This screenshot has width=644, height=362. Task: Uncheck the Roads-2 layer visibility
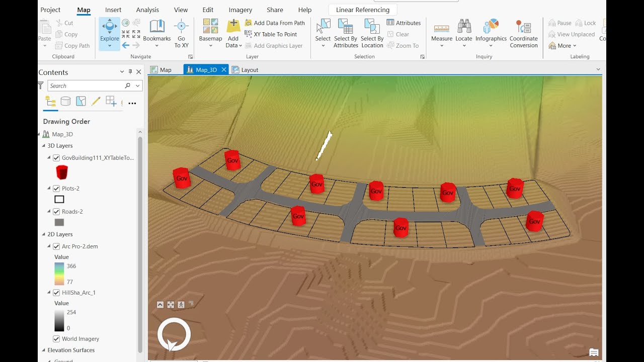(56, 212)
